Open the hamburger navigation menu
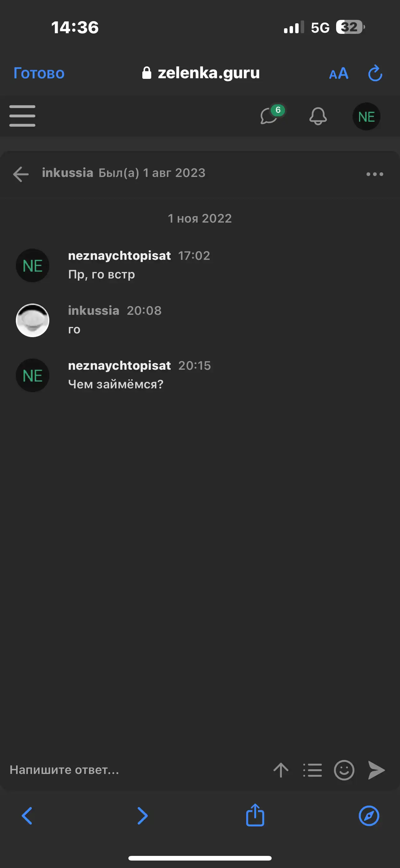Screen dimensions: 400x868 [22, 116]
